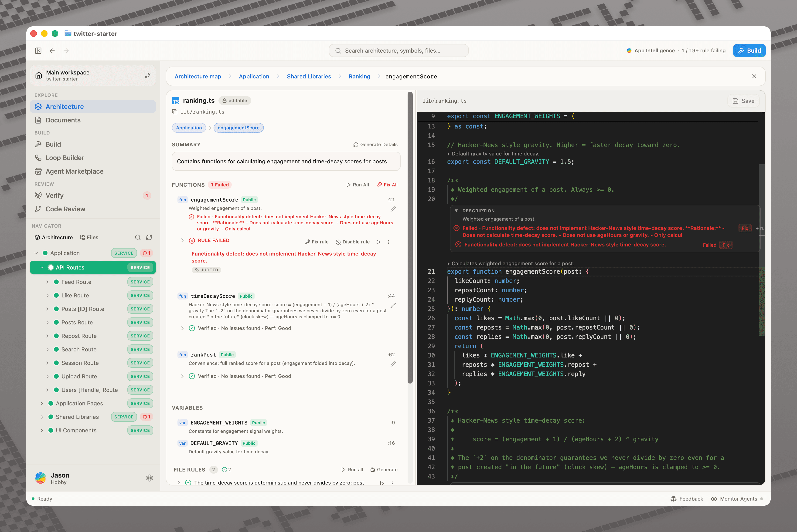This screenshot has height=532, width=797.
Task: Open settings gear next to Jason
Action: point(150,478)
